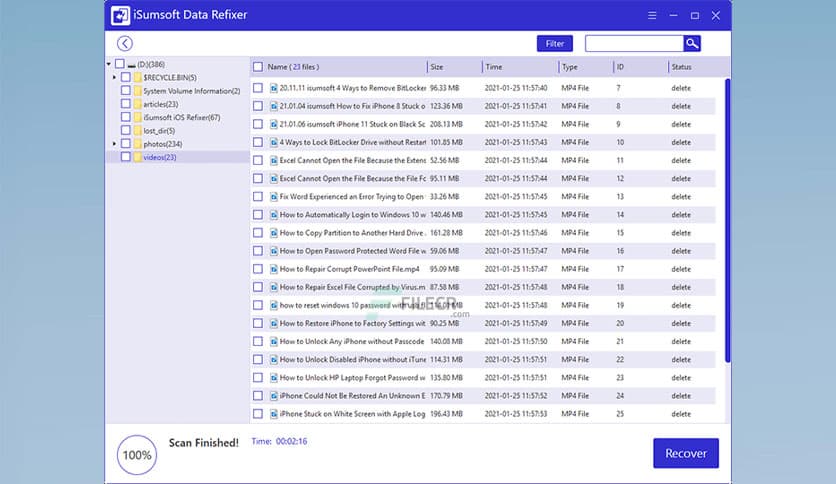
Task: Click the Filter button
Action: coord(554,44)
